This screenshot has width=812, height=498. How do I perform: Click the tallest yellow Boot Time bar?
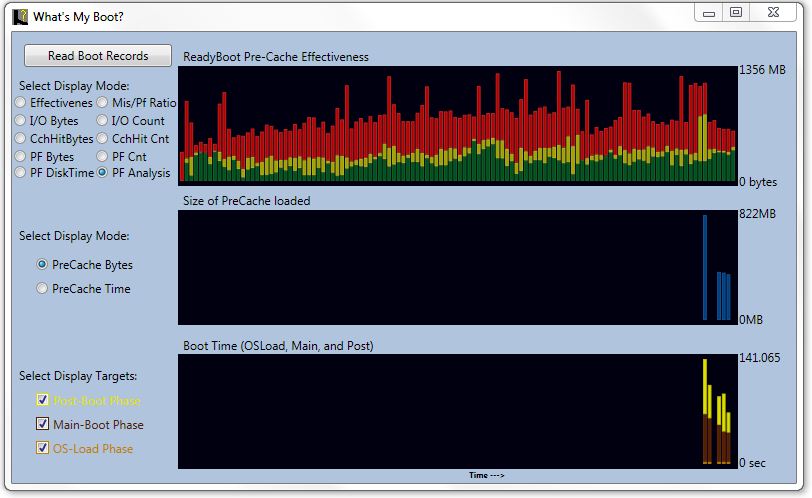click(x=705, y=387)
